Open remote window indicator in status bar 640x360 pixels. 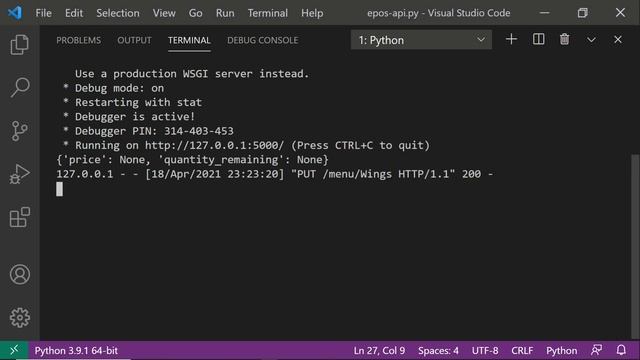(x=14, y=350)
